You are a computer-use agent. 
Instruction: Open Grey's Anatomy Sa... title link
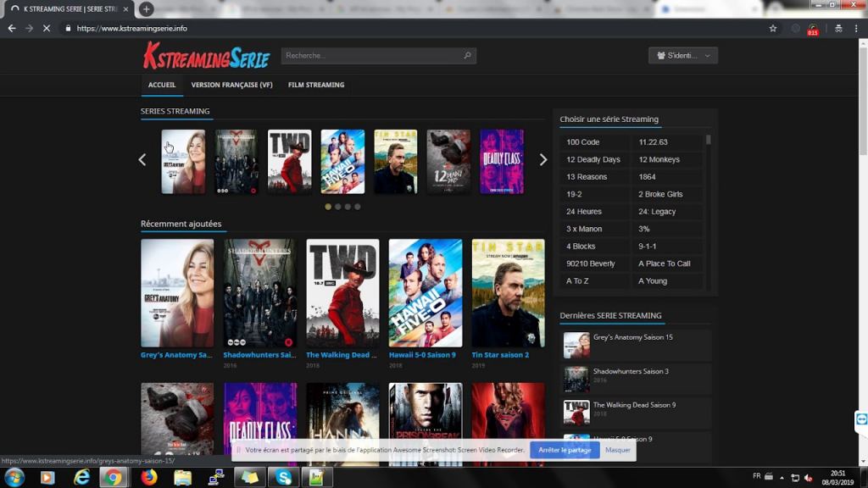pos(176,355)
